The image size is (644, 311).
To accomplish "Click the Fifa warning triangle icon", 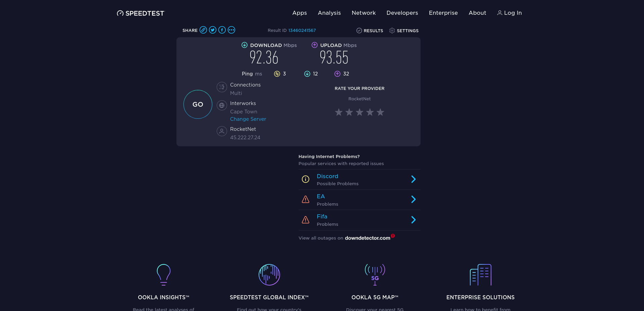I will pos(306,220).
